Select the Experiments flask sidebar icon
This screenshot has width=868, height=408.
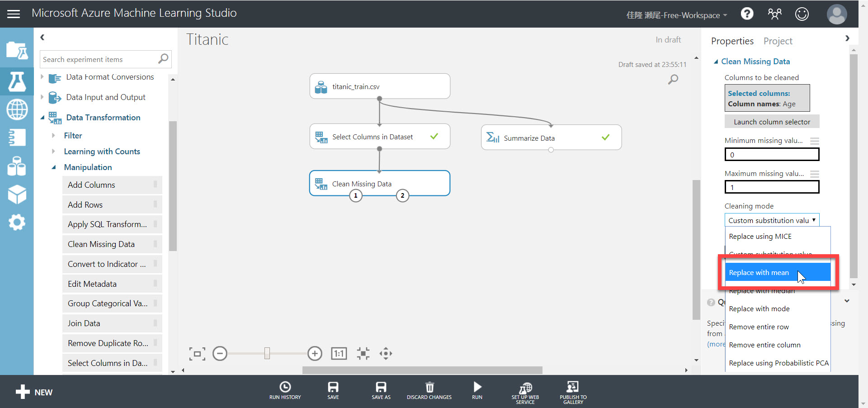click(17, 82)
